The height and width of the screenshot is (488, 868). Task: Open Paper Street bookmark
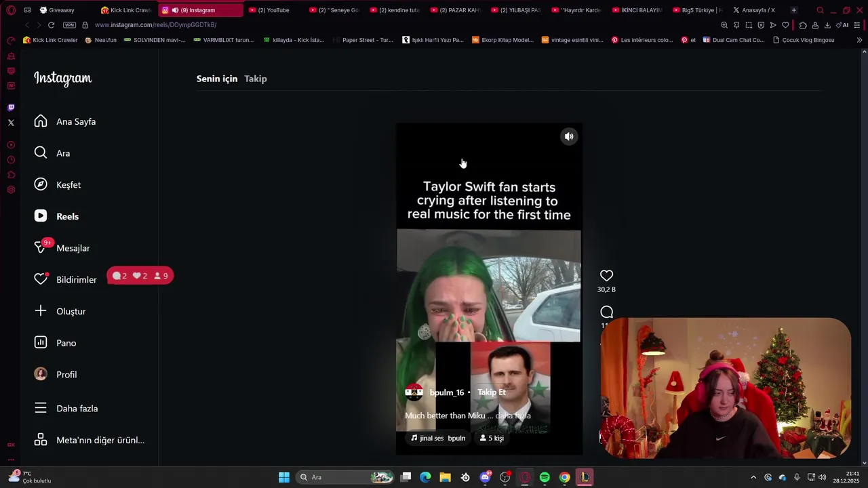pos(363,40)
